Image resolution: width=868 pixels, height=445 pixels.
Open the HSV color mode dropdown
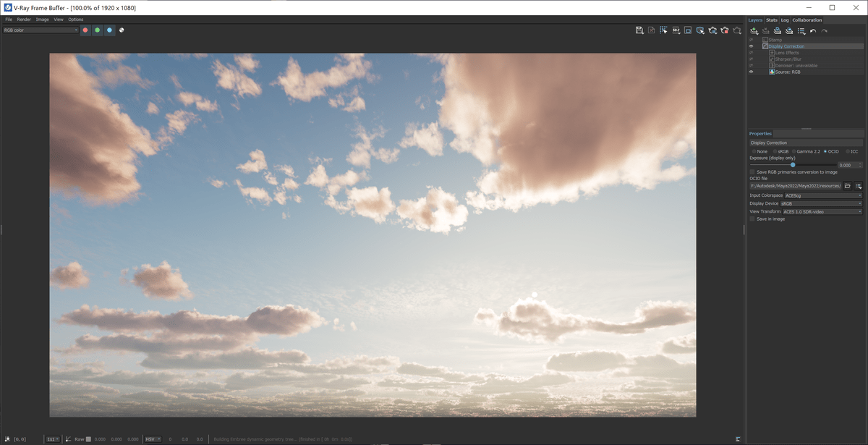[153, 439]
